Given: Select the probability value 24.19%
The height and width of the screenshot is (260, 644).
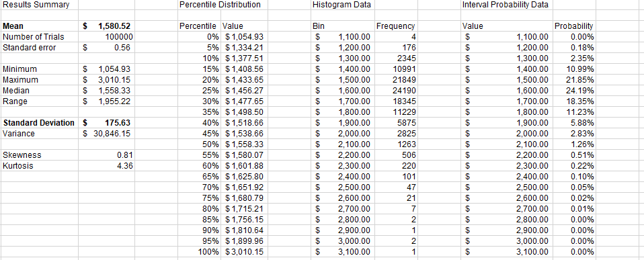Looking at the screenshot, I should pyautogui.click(x=574, y=91).
